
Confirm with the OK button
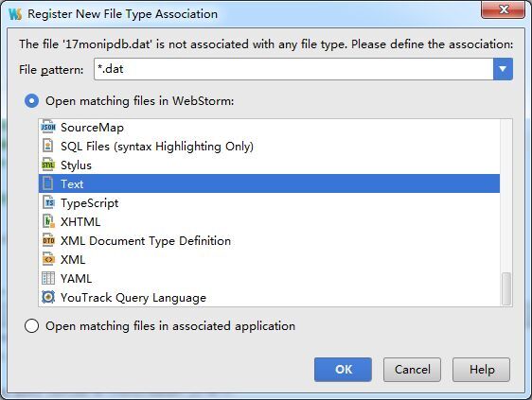[x=343, y=370]
